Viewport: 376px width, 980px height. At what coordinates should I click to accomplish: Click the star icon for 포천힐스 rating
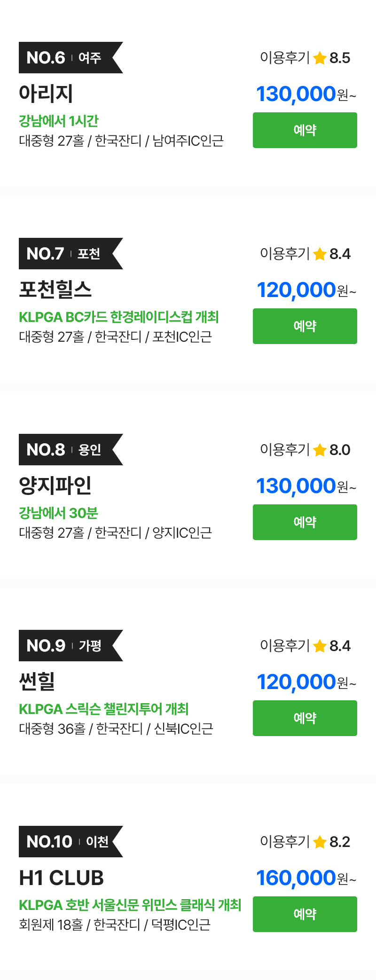click(320, 254)
